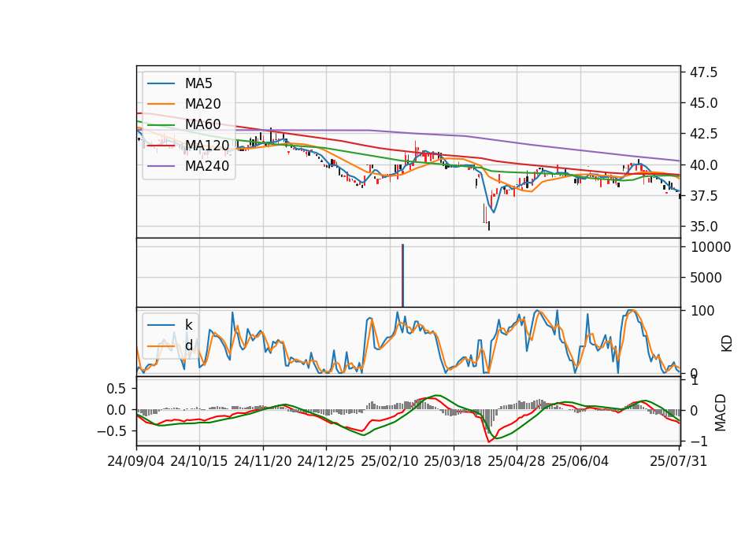Click the blue MA5 legend line sample
Image resolution: width=756 pixels, height=543 pixels.
(161, 83)
